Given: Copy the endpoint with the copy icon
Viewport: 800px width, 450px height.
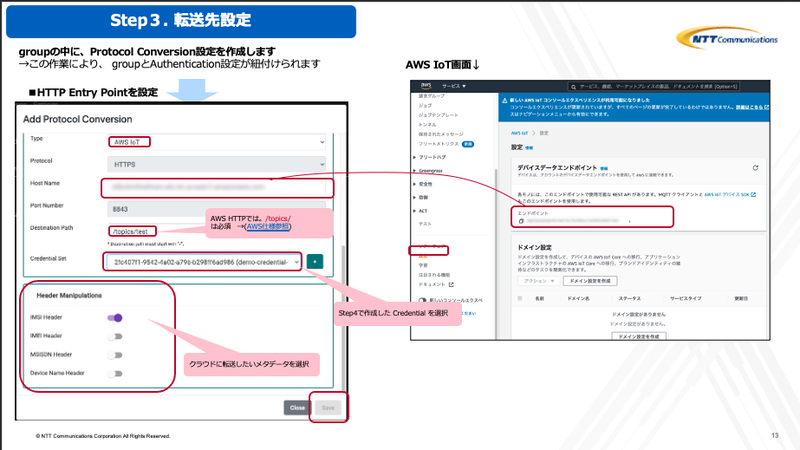Looking at the screenshot, I should click(521, 221).
